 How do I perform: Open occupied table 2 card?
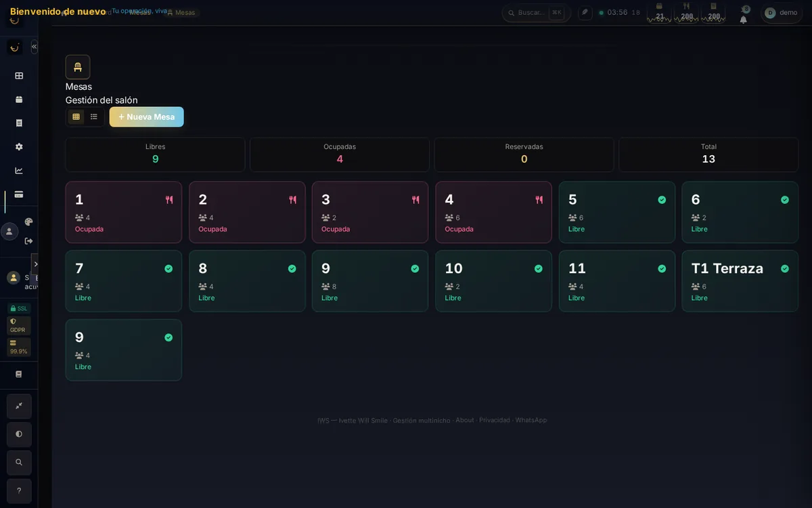click(247, 212)
